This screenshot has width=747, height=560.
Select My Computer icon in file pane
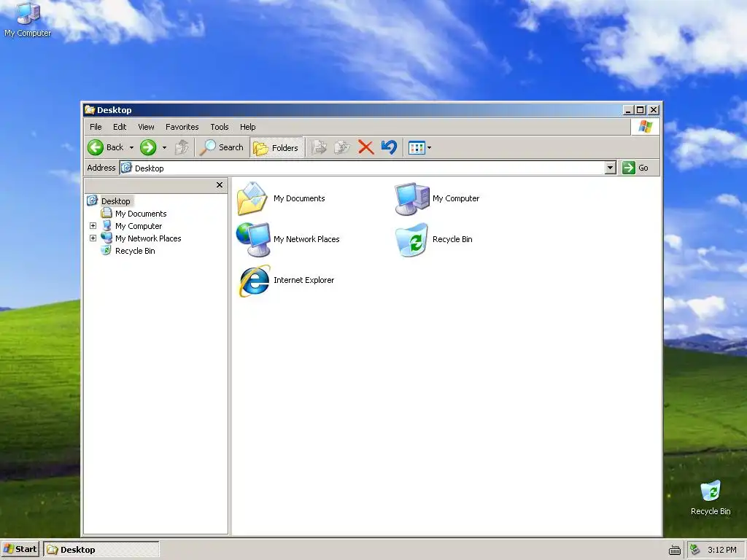pos(411,199)
